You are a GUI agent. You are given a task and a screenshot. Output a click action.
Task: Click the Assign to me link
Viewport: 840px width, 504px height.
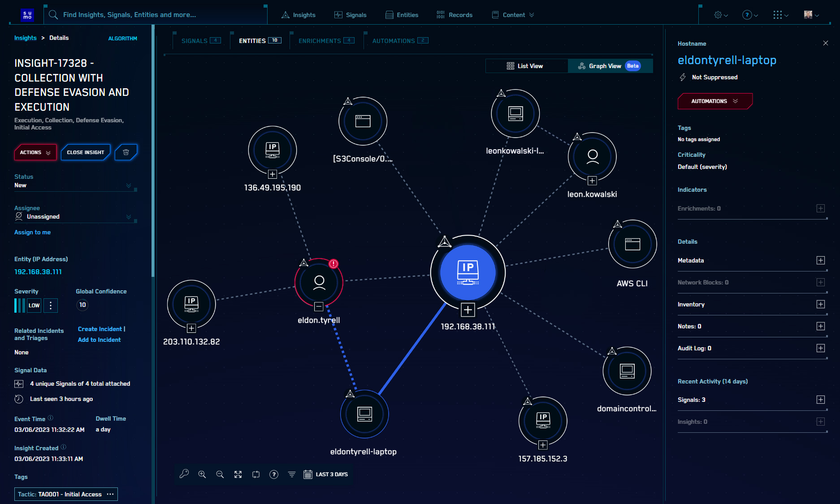pos(32,232)
